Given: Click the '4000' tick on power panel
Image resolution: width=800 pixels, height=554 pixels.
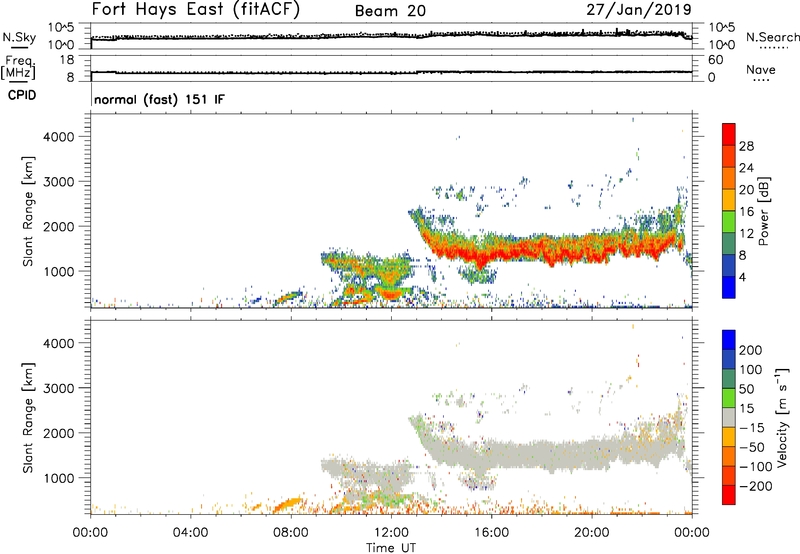Looking at the screenshot, I should [59, 137].
